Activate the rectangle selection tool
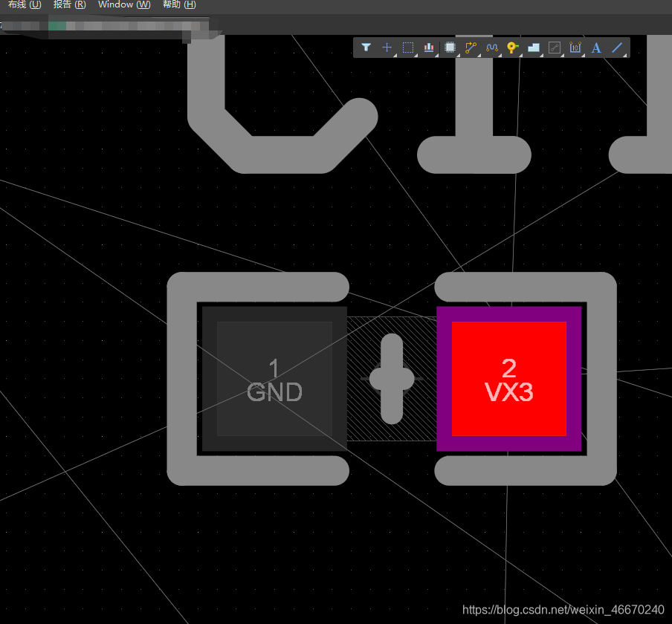Screen dimensions: 672x624 pyautogui.click(x=408, y=48)
